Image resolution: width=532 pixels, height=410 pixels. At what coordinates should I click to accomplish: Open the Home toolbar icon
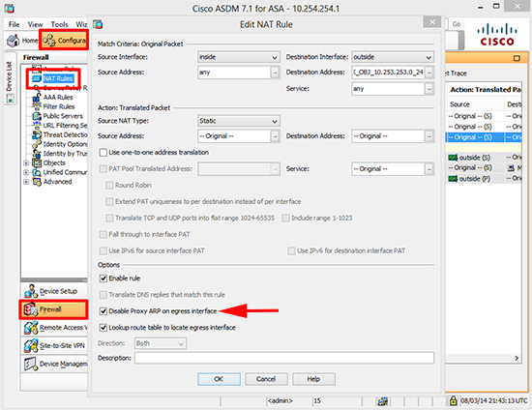tap(22, 41)
